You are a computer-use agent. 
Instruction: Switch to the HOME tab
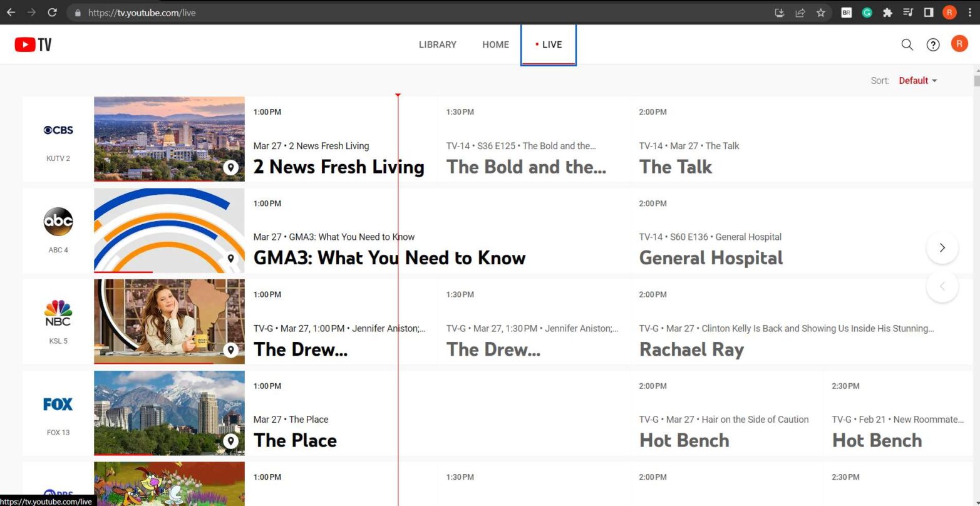495,44
